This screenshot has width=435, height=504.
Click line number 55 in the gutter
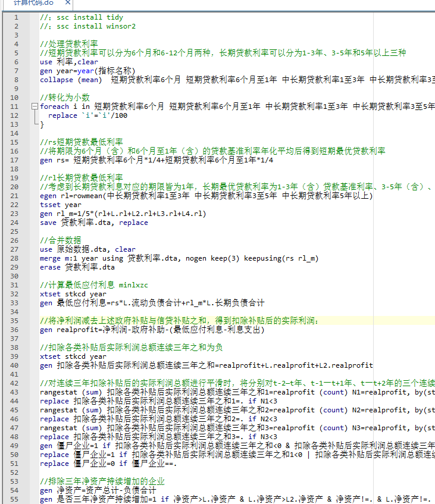click(14, 499)
